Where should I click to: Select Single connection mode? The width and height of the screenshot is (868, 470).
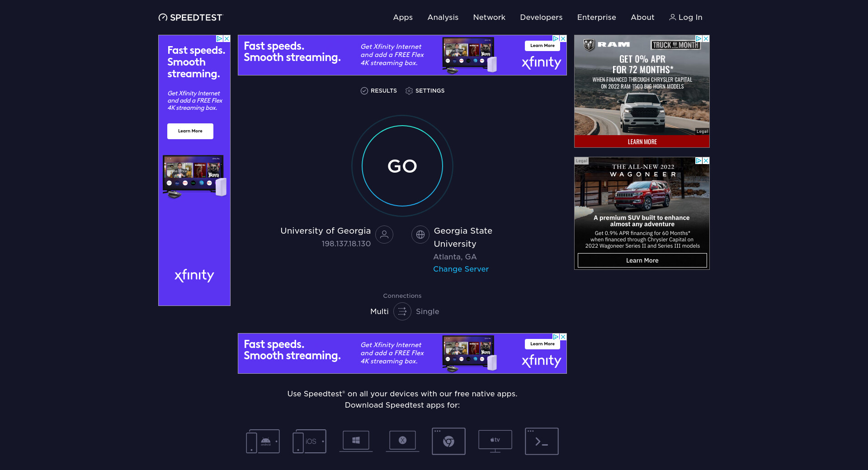[427, 311]
